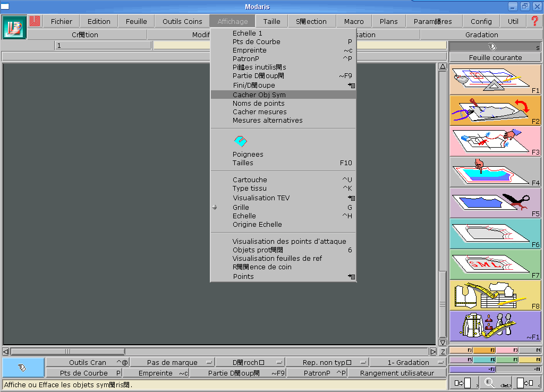Open the F3 modification tools panel icon
The image size is (544, 392).
pyautogui.click(x=495, y=141)
